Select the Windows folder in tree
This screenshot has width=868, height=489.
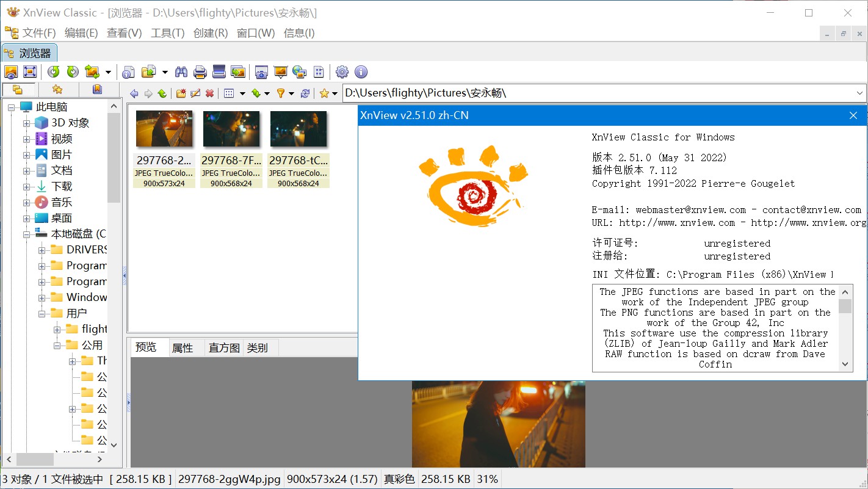click(x=86, y=297)
